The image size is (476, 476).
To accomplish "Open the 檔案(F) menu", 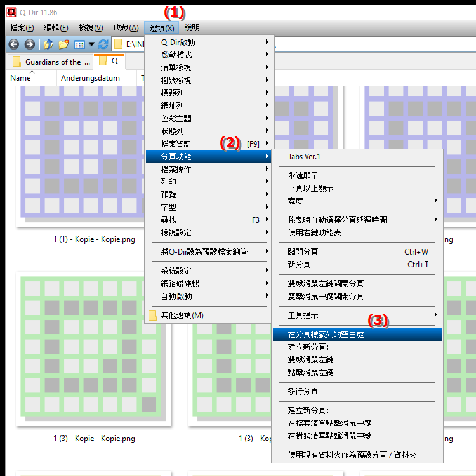I will [22, 28].
